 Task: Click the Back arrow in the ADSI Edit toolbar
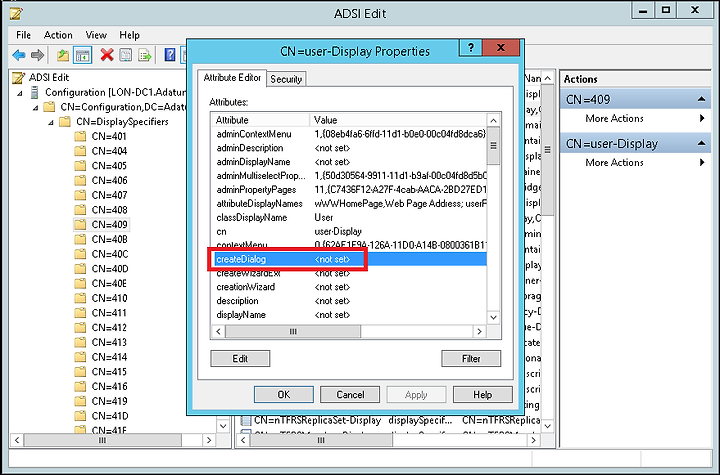[19, 56]
